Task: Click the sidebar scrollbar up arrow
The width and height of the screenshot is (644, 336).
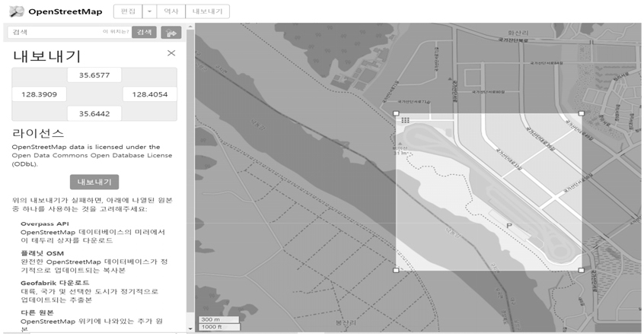Action: click(x=190, y=27)
